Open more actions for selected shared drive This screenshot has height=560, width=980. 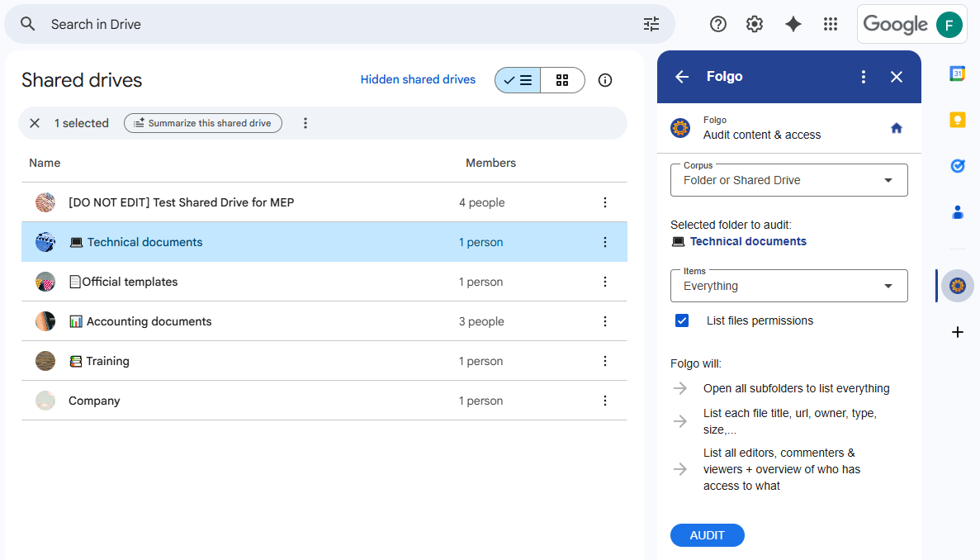pos(305,123)
